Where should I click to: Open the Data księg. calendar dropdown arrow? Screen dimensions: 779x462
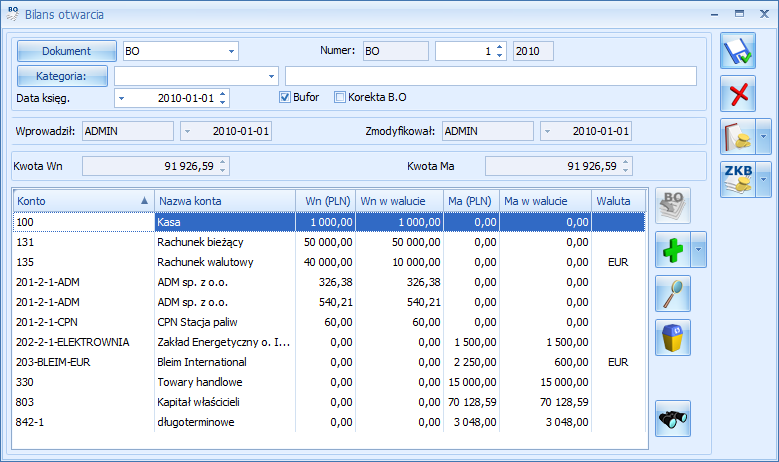click(121, 98)
